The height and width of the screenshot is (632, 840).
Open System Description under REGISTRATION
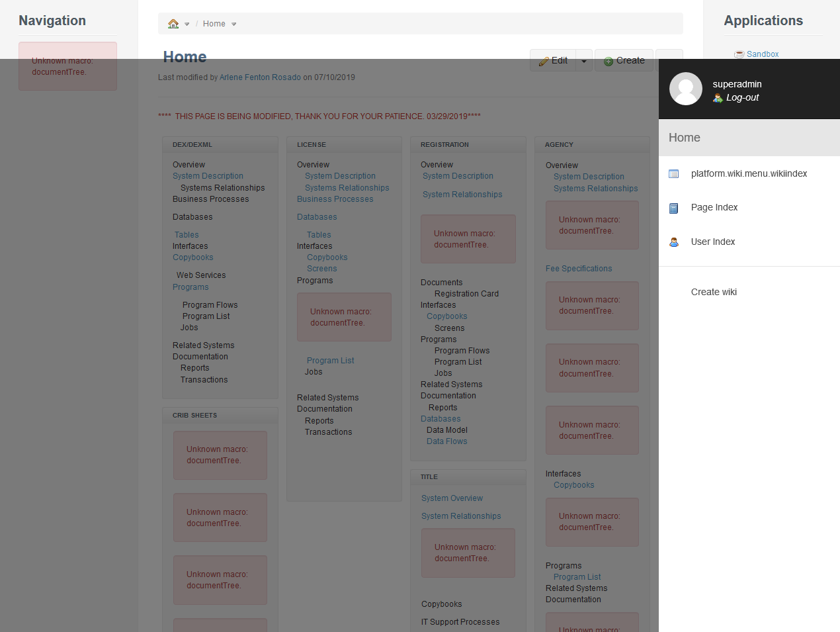(x=458, y=176)
